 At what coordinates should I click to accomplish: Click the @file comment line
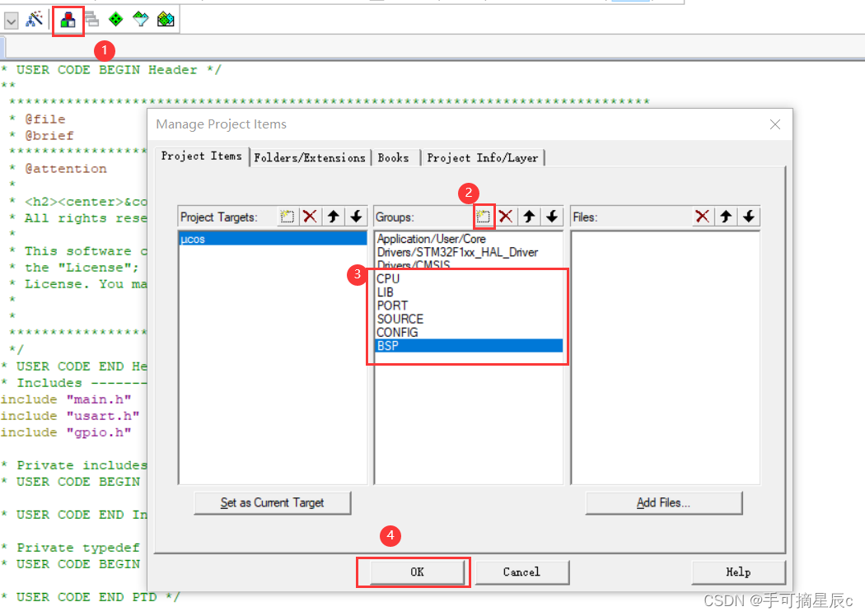click(38, 119)
